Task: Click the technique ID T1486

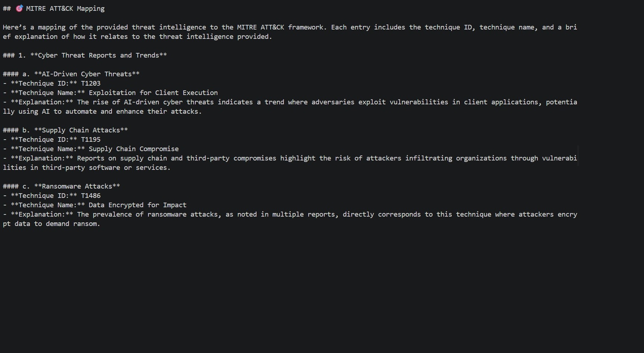Action: [90, 195]
